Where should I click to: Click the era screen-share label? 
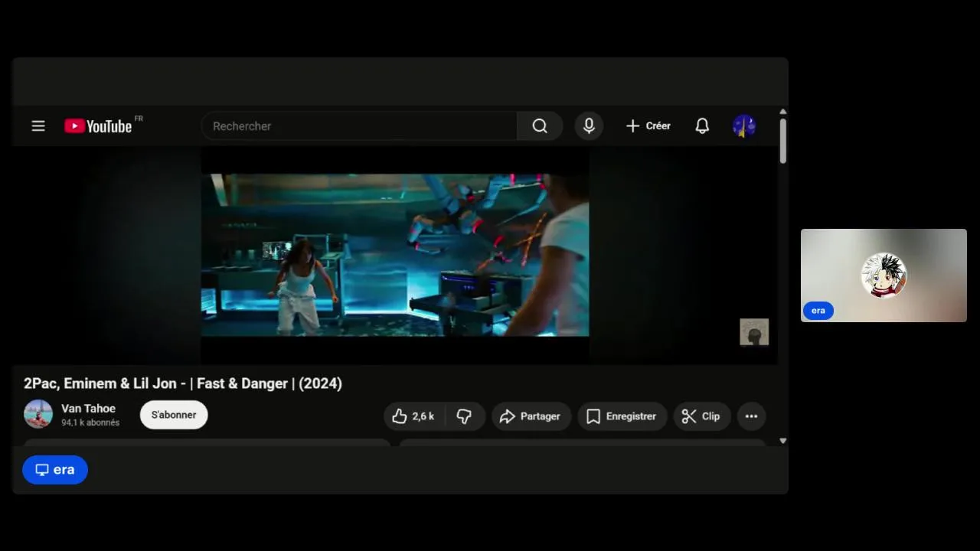[55, 470]
